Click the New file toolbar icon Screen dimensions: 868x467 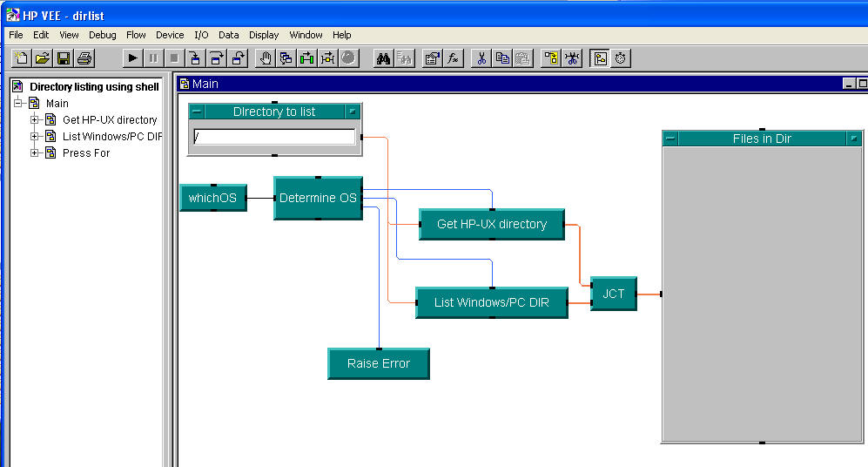click(22, 58)
